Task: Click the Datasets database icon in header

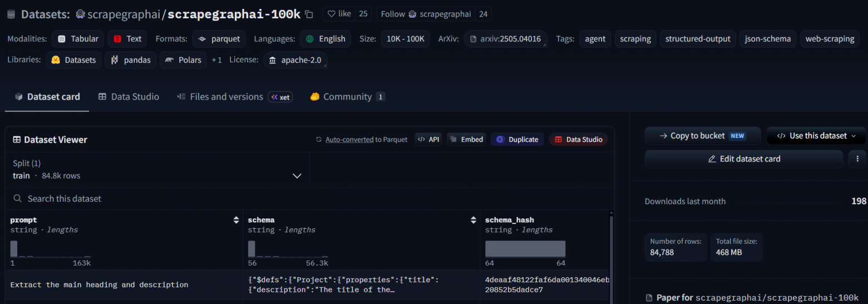Action: [x=12, y=14]
